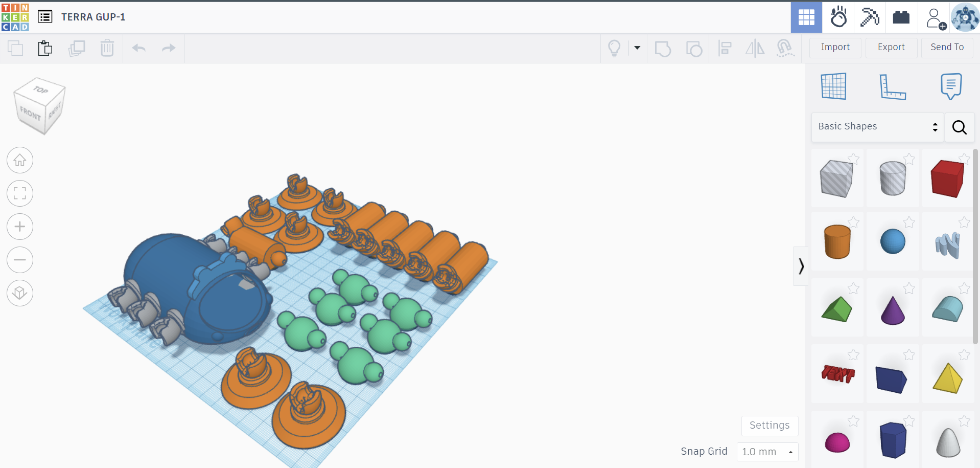Screen dimensions: 980x468
Task: Click the Import button
Action: pyautogui.click(x=835, y=47)
